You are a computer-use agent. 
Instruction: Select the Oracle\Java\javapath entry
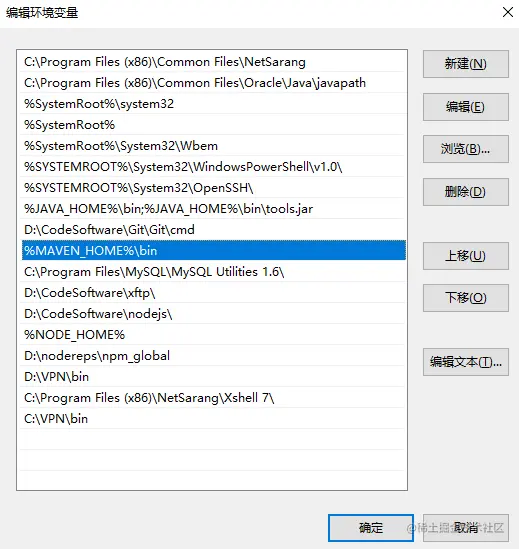pos(213,83)
